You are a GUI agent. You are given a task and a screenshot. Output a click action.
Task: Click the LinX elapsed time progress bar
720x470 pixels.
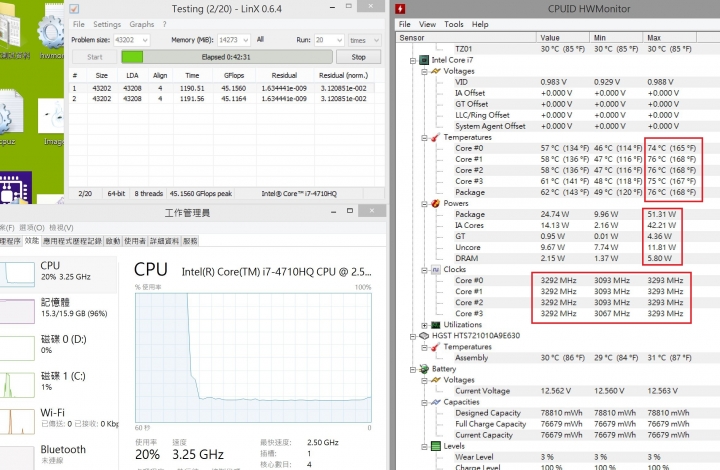(226, 57)
